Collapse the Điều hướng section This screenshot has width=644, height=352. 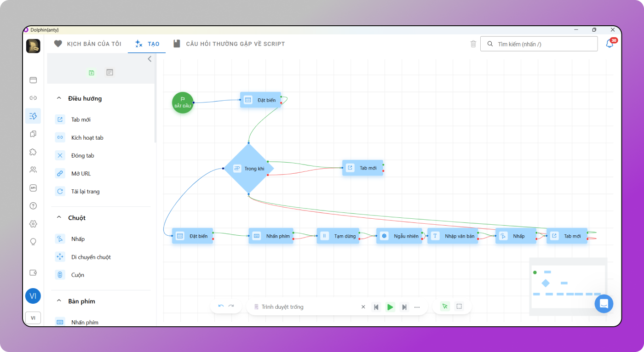pos(59,98)
